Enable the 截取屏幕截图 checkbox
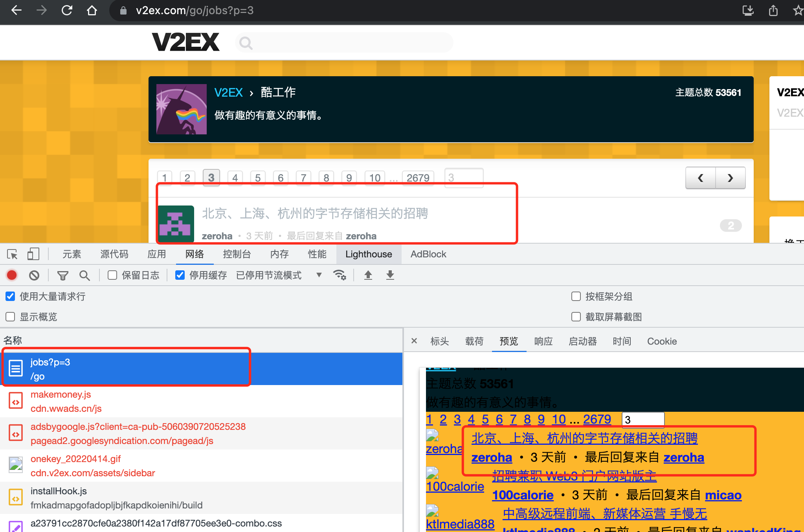The height and width of the screenshot is (532, 804). coord(576,317)
